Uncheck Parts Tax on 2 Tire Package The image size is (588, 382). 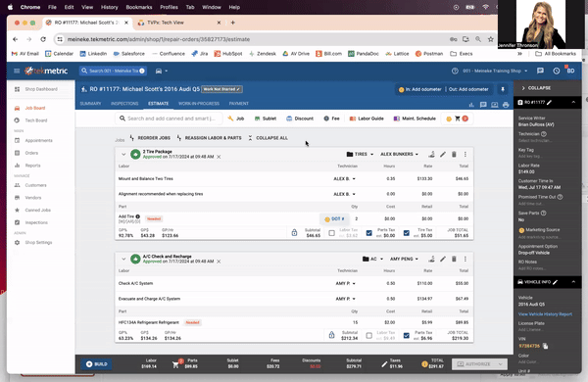tap(369, 233)
